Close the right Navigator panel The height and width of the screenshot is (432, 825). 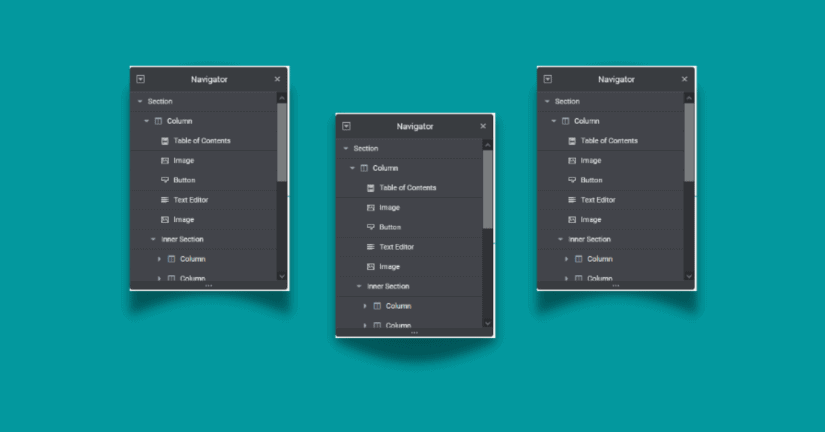685,79
